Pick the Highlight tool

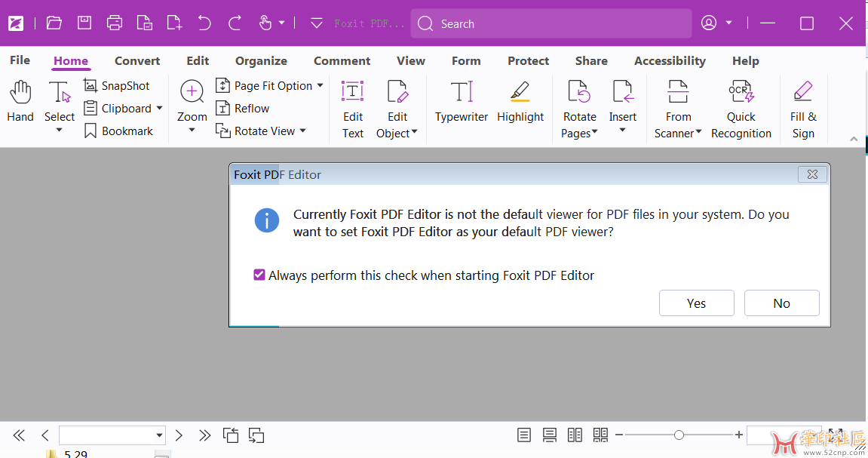click(520, 101)
